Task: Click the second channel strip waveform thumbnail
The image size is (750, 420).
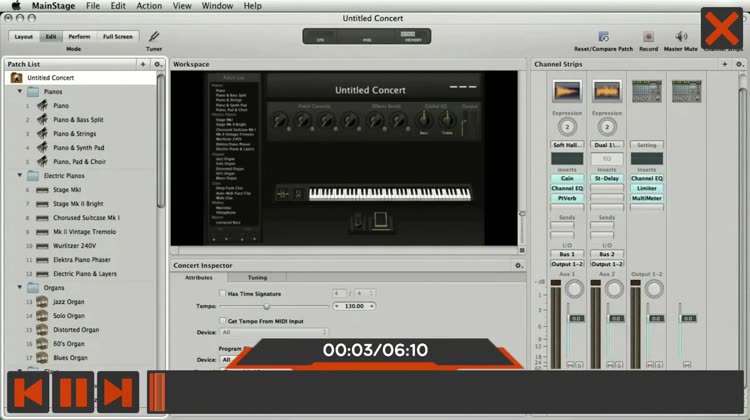Action: pyautogui.click(x=607, y=91)
